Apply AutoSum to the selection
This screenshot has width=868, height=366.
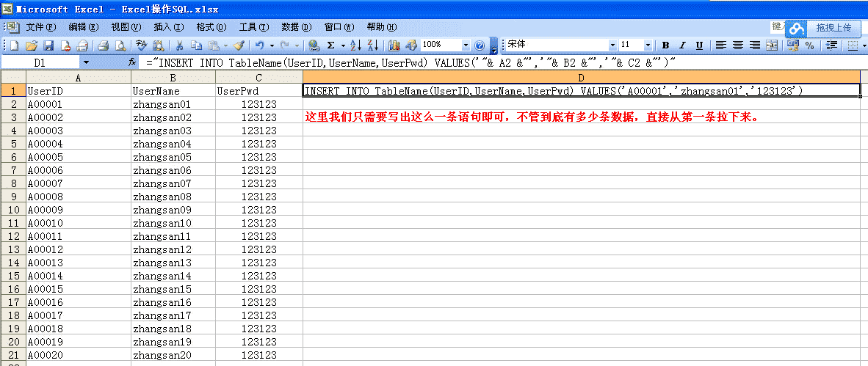click(331, 45)
